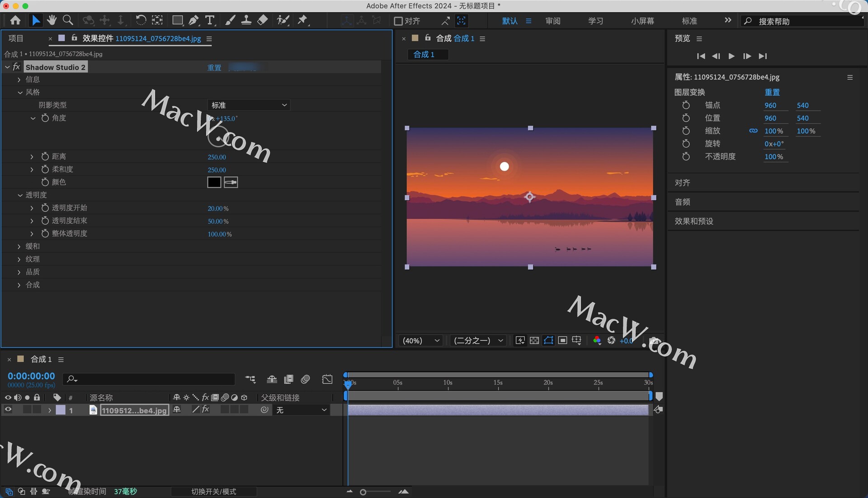Open the shadow 颜色 color swatch
This screenshot has height=498, width=868.
pyautogui.click(x=213, y=182)
